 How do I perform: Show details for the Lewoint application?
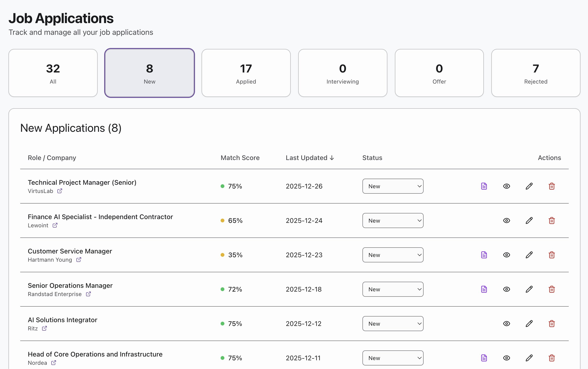click(x=506, y=220)
